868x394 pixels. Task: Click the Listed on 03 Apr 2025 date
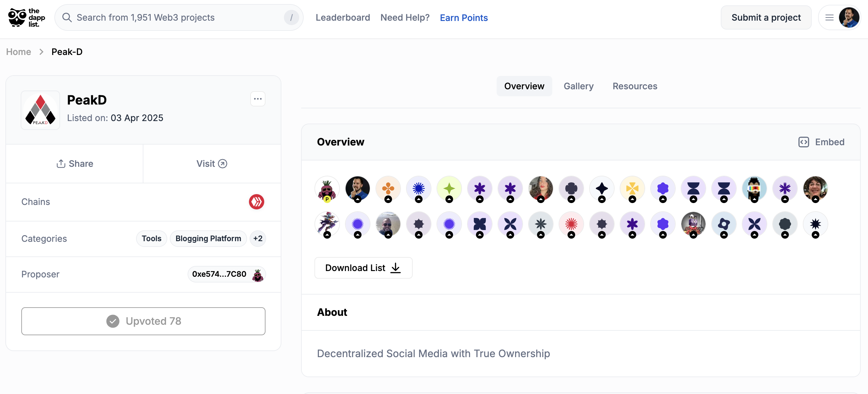[115, 118]
